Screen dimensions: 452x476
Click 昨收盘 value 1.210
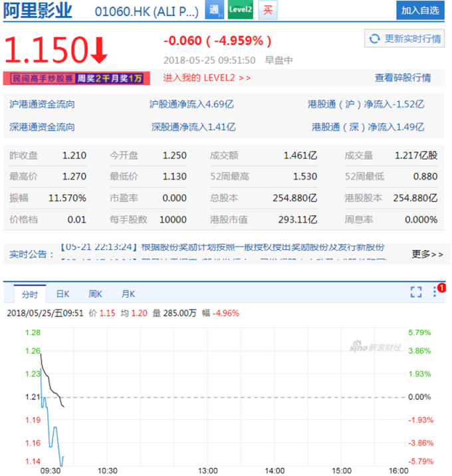(x=74, y=156)
